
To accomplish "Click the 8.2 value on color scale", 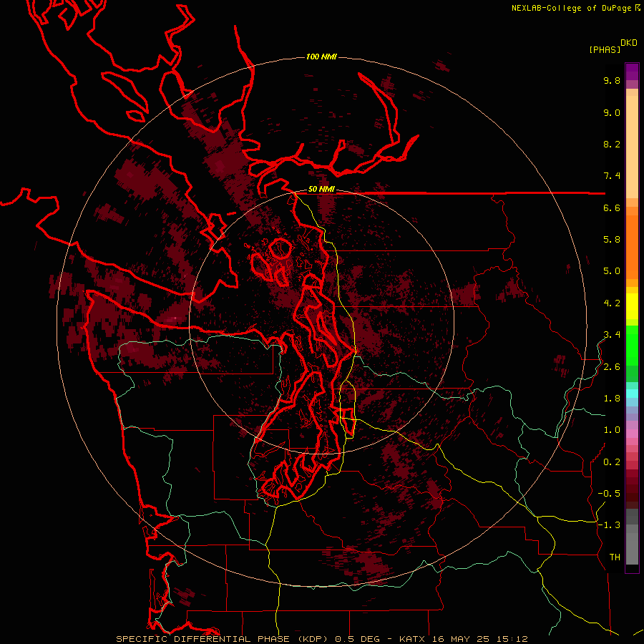I will [612, 144].
